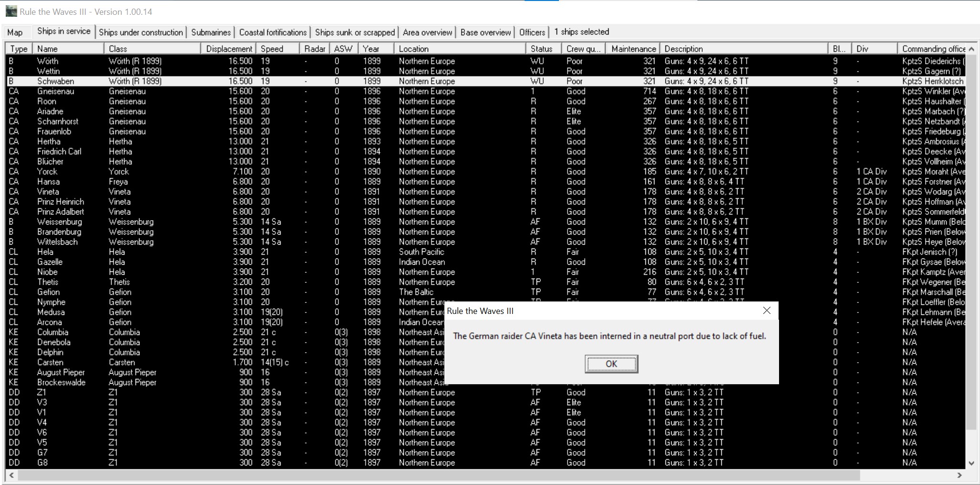Click the 1 ships selected label
Viewport: 980px width, 485px height.
581,32
